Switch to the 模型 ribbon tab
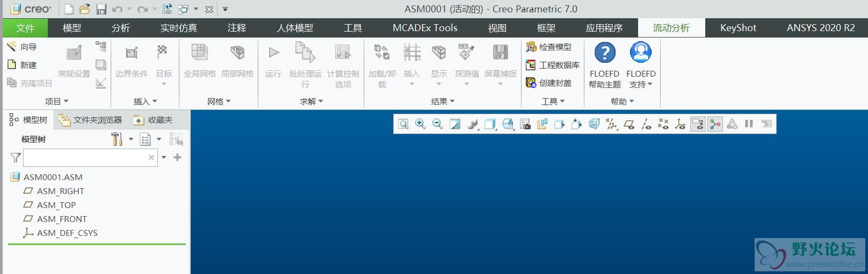 click(72, 28)
